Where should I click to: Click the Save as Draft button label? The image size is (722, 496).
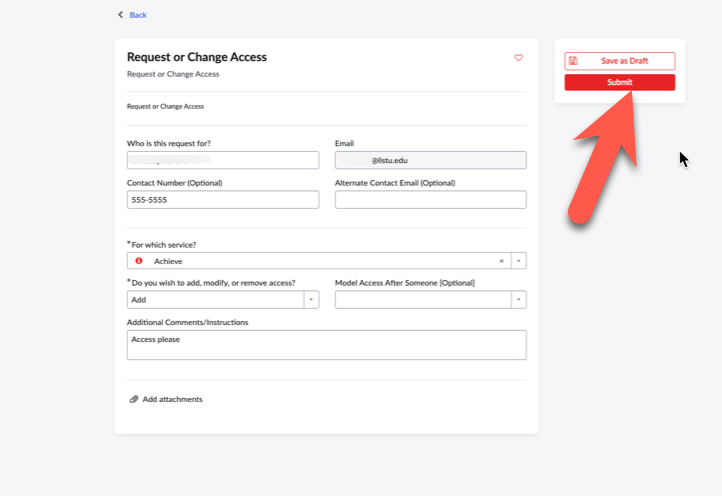click(624, 61)
